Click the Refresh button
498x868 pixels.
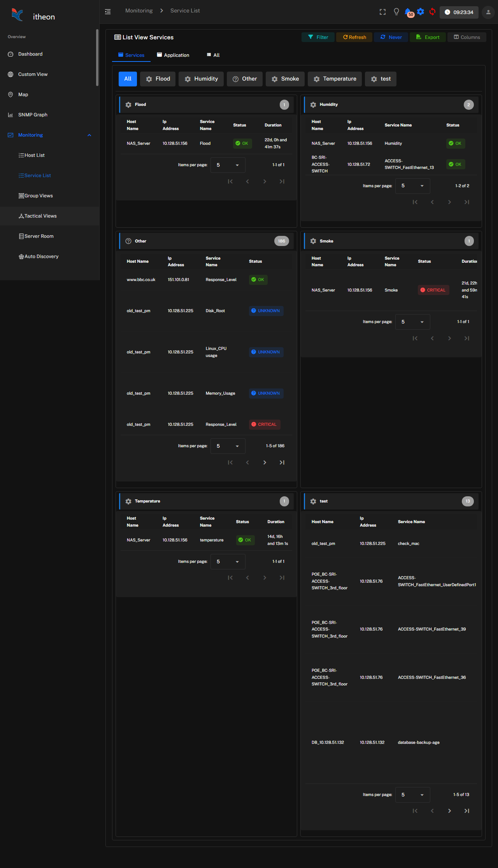[x=354, y=37]
